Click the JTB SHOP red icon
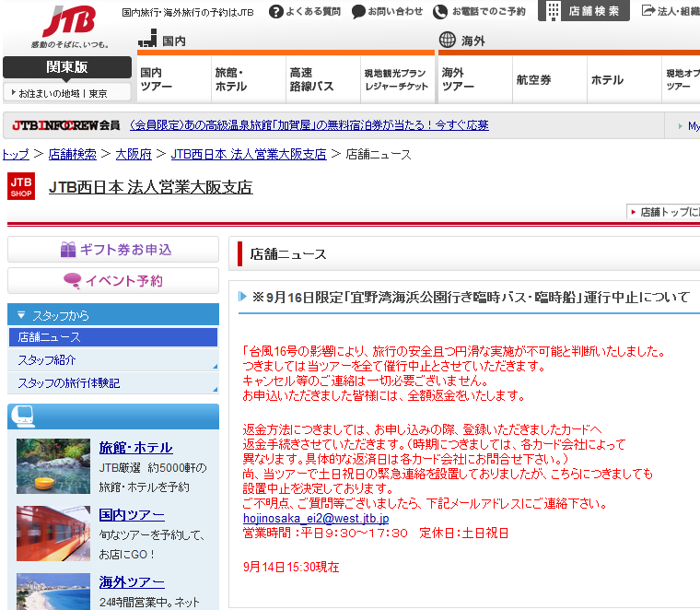This screenshot has height=610, width=700. (x=21, y=186)
